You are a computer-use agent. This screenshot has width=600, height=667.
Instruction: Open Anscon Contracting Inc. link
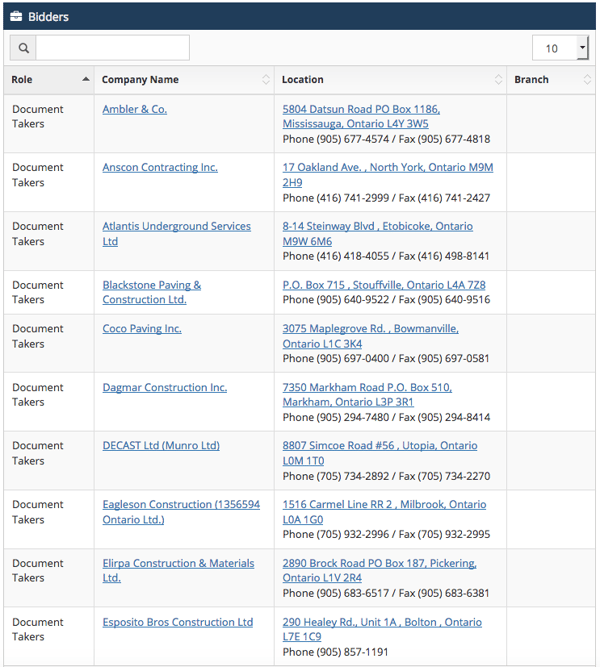159,168
